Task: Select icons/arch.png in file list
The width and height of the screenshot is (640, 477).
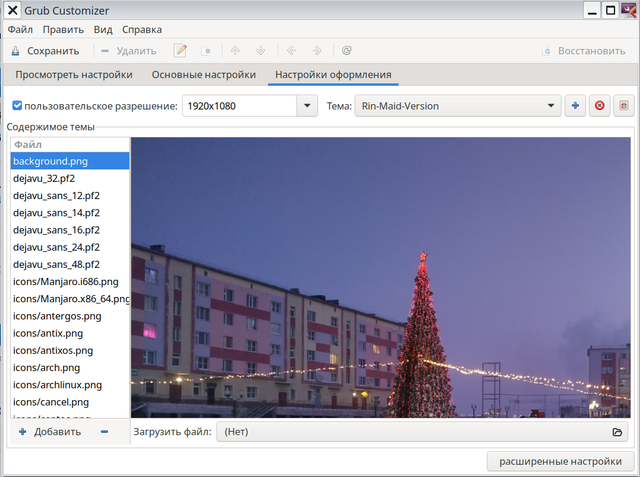Action: pyautogui.click(x=70, y=368)
